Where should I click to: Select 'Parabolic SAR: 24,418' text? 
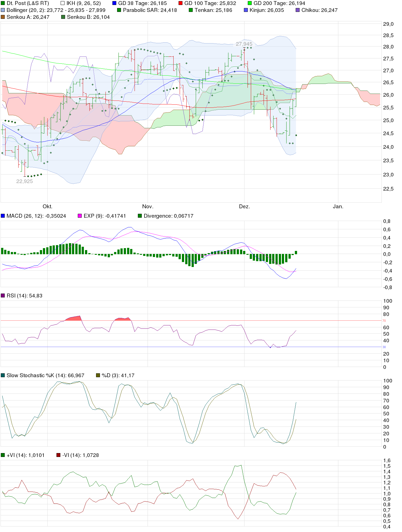pyautogui.click(x=150, y=10)
